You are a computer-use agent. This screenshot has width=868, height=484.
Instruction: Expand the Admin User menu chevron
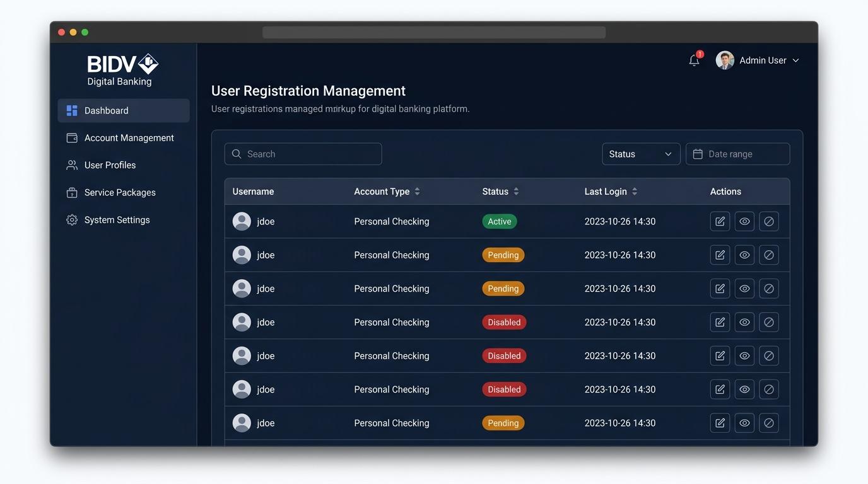click(795, 60)
